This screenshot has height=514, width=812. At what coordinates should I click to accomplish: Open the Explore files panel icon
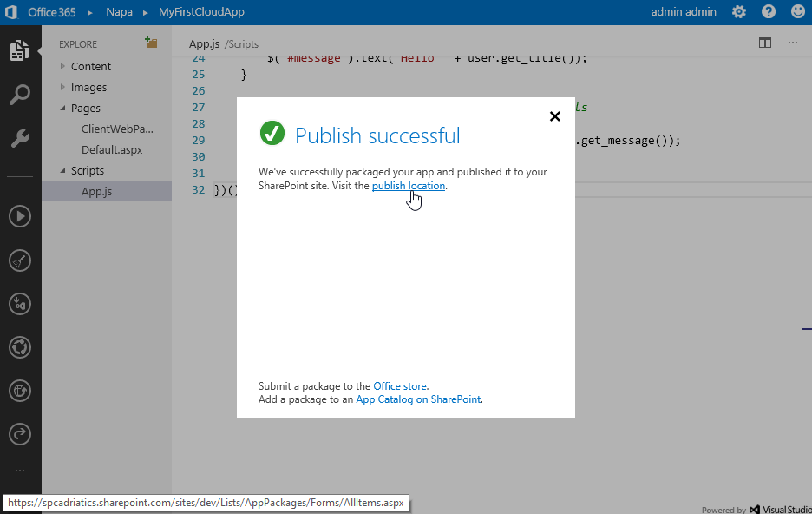19,51
